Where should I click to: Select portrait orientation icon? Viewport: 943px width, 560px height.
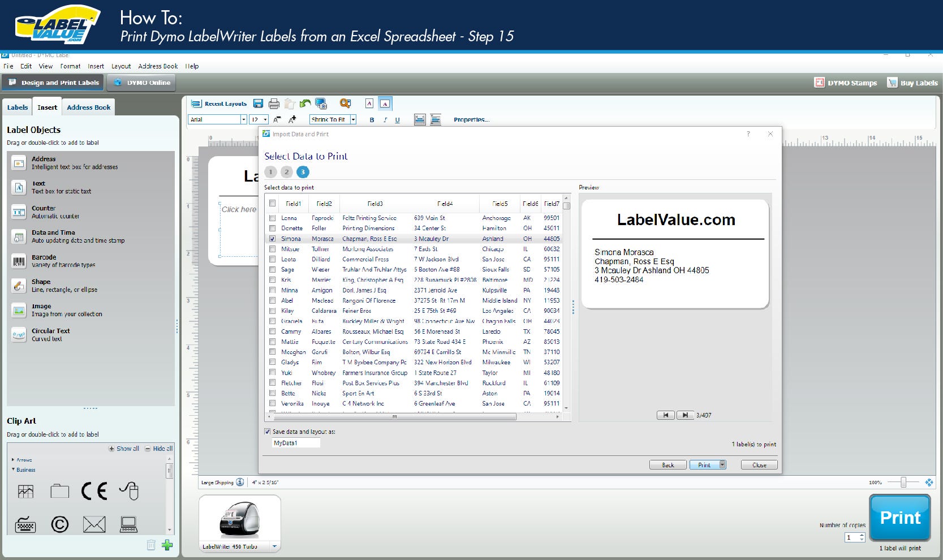[x=369, y=104]
